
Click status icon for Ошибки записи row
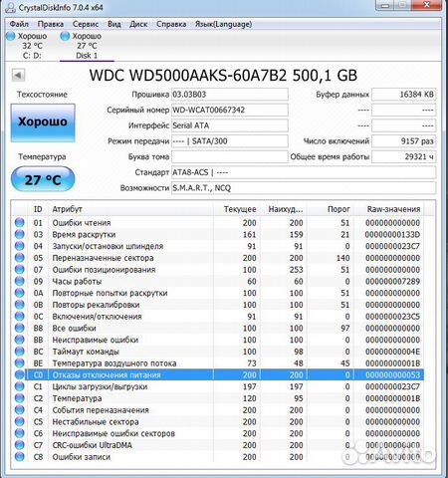coord(20,457)
